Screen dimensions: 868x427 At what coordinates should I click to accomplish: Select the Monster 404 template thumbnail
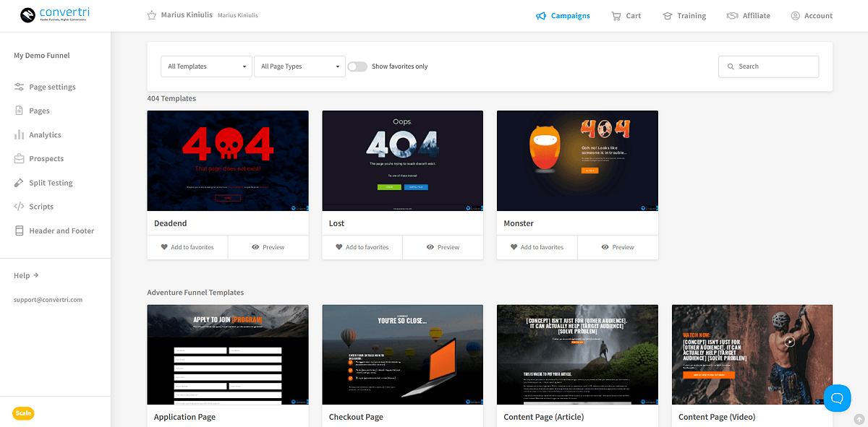coord(577,160)
